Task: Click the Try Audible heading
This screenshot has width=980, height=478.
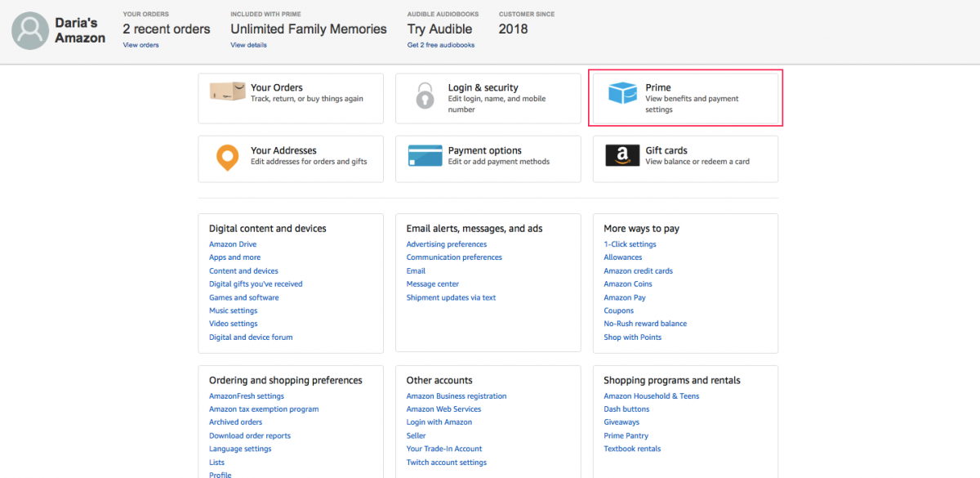Action: click(440, 29)
